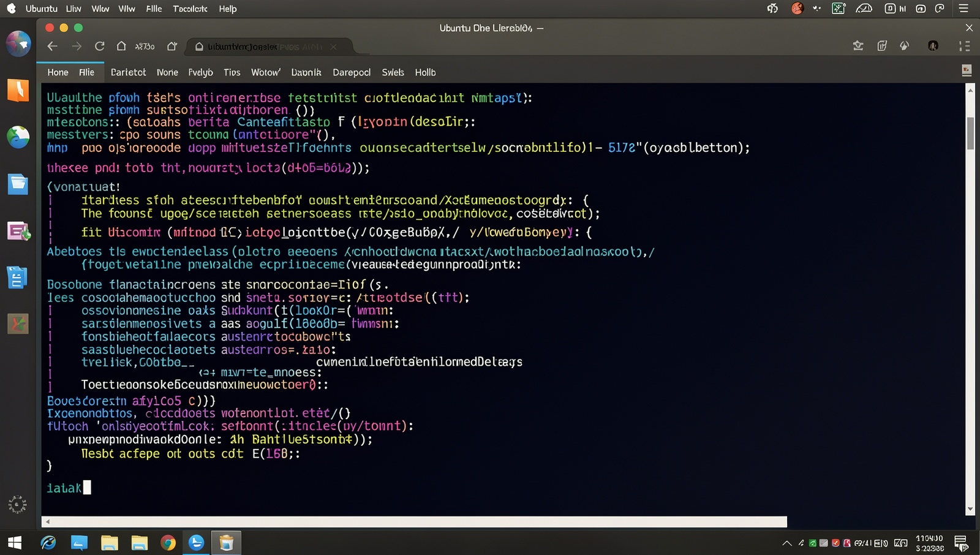Open the downloads tray icon in toolbar
980x555 pixels.
858,46
